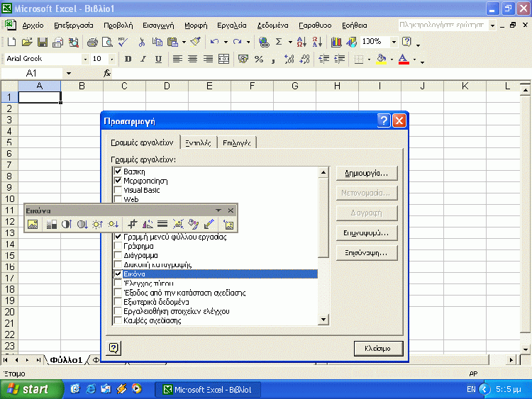Undo the last action
Viewport: 532px width, 399px height.
click(x=214, y=42)
